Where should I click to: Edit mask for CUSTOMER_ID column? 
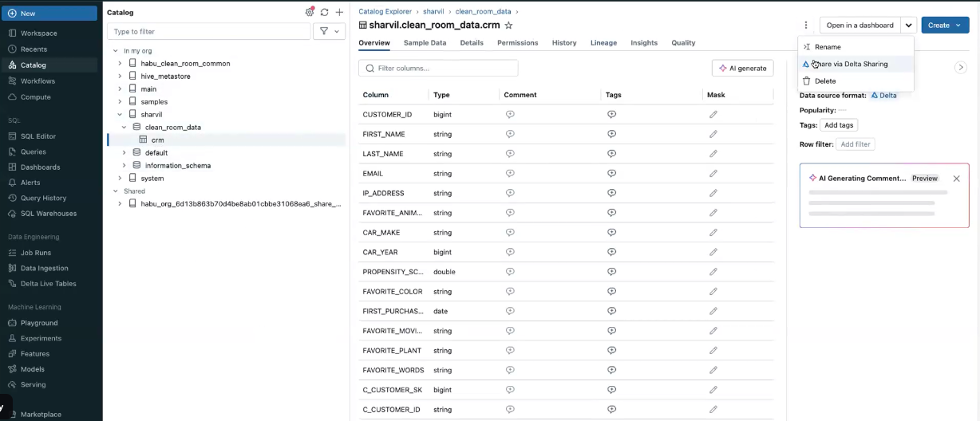713,115
